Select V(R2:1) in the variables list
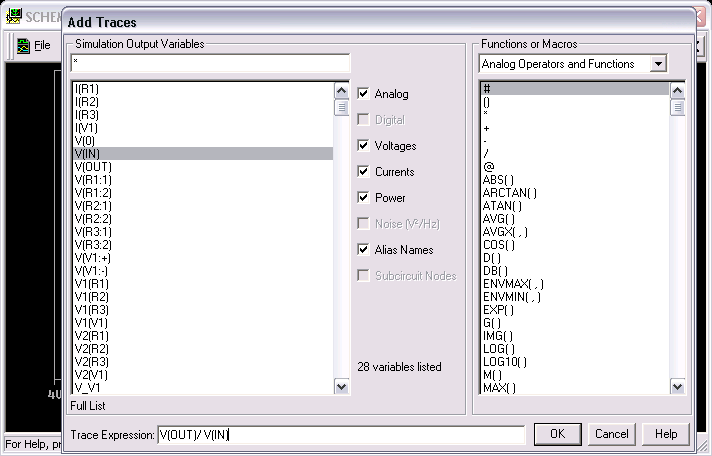Screen dimensions: 712x456 (x=203, y=206)
